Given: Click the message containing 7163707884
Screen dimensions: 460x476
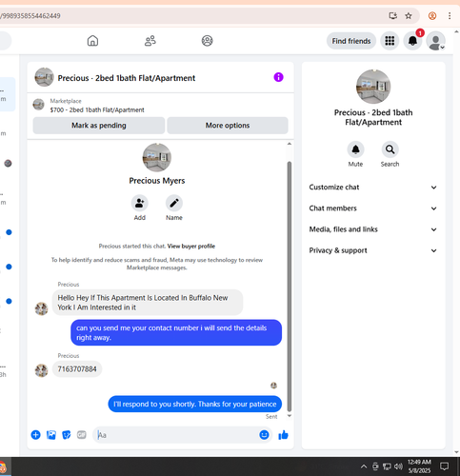Looking at the screenshot, I should point(77,369).
